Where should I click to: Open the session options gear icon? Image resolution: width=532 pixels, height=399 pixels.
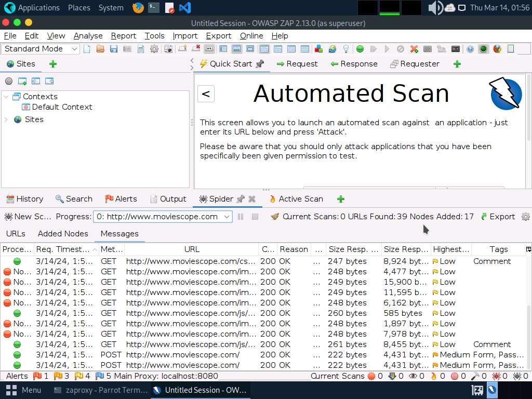[154, 49]
